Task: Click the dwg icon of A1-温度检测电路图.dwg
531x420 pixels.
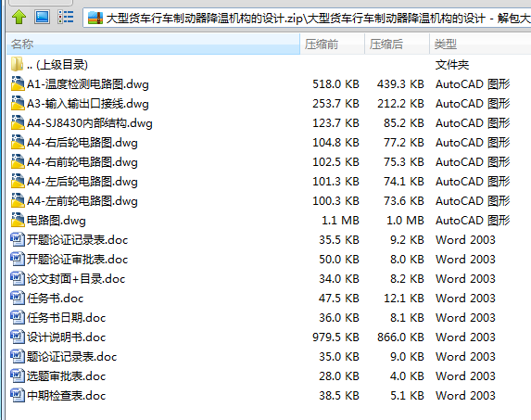Action: (x=18, y=83)
